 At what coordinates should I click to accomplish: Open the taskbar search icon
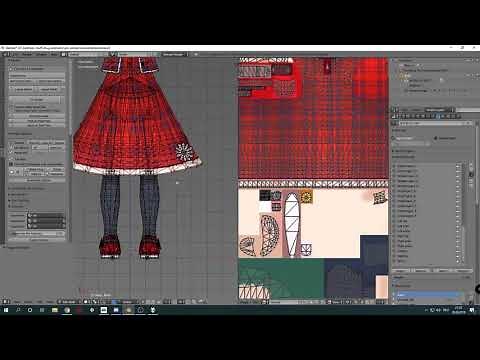coord(18,310)
